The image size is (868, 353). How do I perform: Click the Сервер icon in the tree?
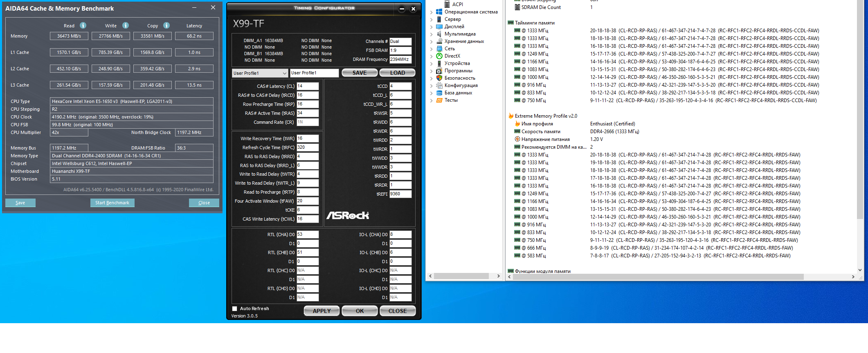(439, 19)
